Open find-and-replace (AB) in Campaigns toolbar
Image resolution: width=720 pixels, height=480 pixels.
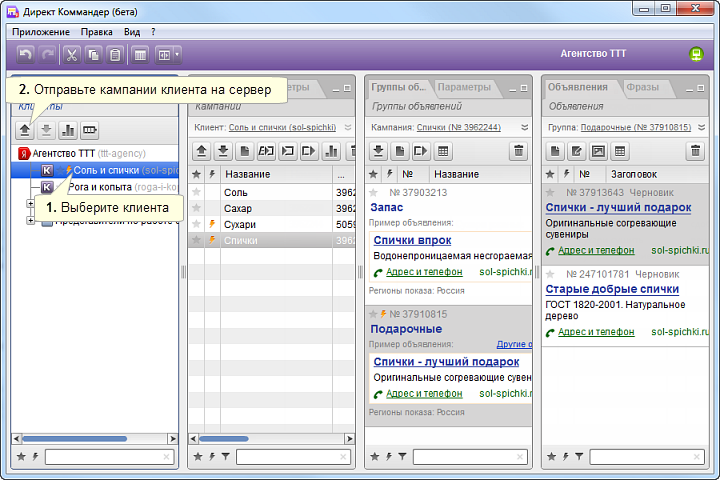point(266,151)
